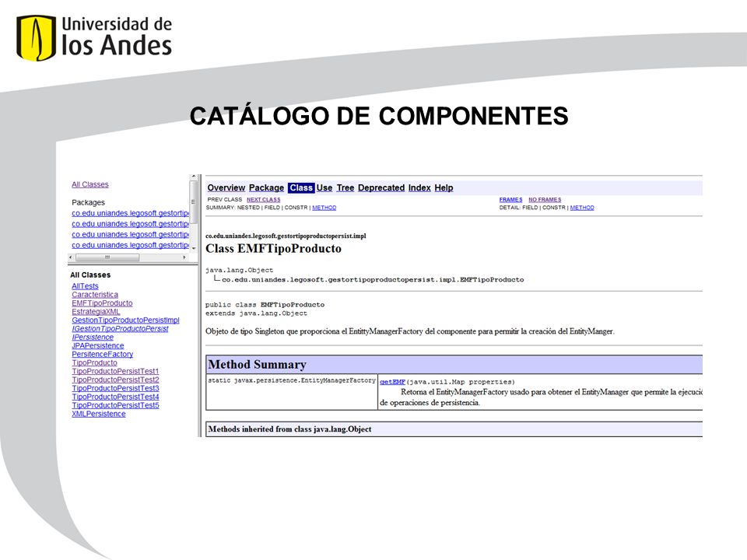747x560 pixels.
Task: Open the TipoProductoPersistTest4 link
Action: 115,397
